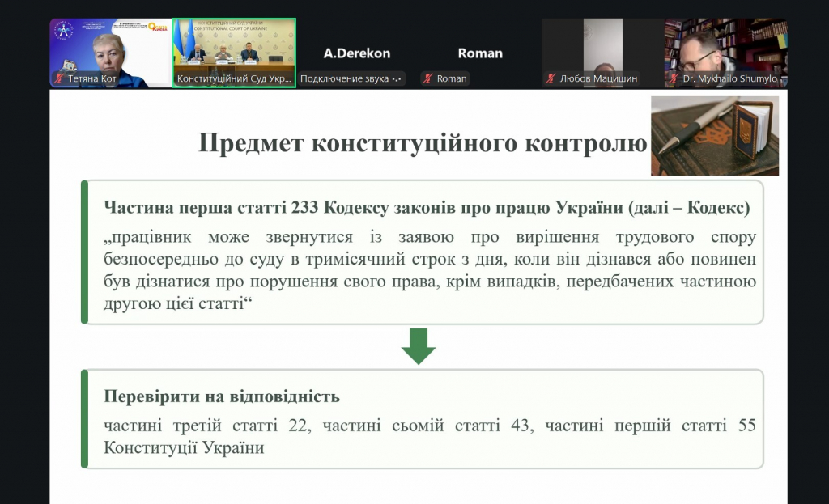The image size is (829, 504).
Task: Click the Конституційний Суд name label
Action: click(x=234, y=78)
